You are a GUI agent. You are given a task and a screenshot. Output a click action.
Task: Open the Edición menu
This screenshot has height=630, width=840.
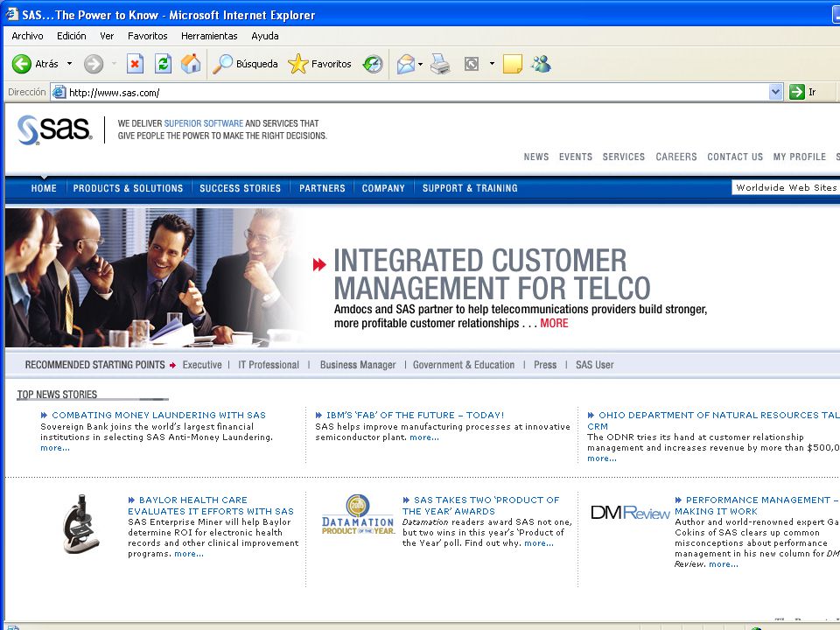[x=71, y=36]
